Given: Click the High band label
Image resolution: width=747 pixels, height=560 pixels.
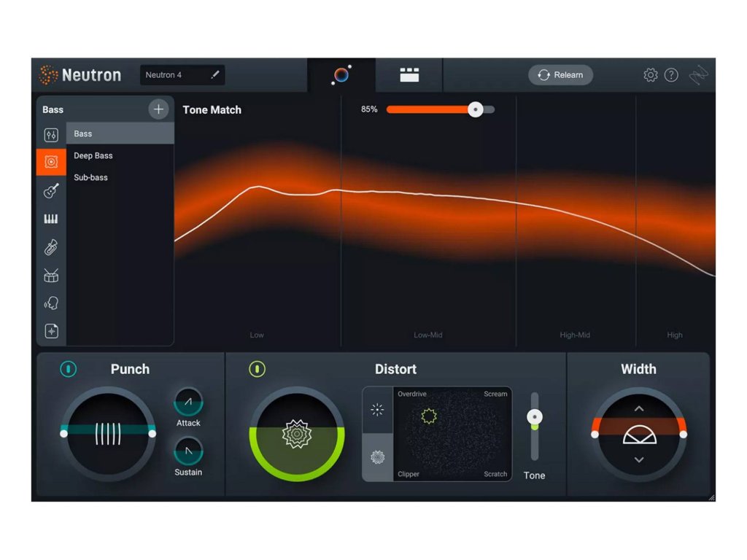Looking at the screenshot, I should pos(675,335).
